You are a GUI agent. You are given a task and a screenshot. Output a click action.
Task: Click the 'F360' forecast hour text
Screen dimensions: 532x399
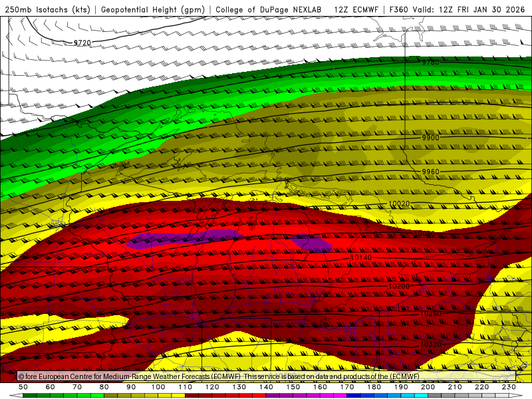tap(400, 10)
